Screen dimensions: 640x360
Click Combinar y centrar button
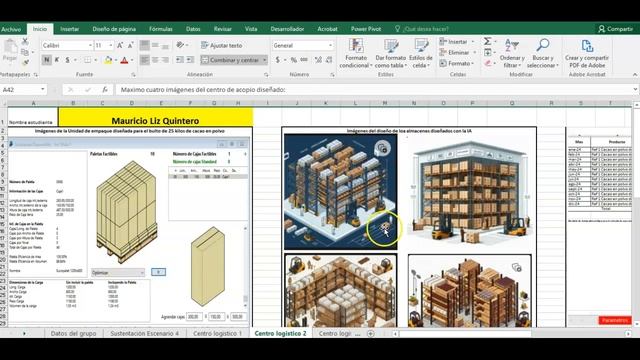click(x=231, y=60)
